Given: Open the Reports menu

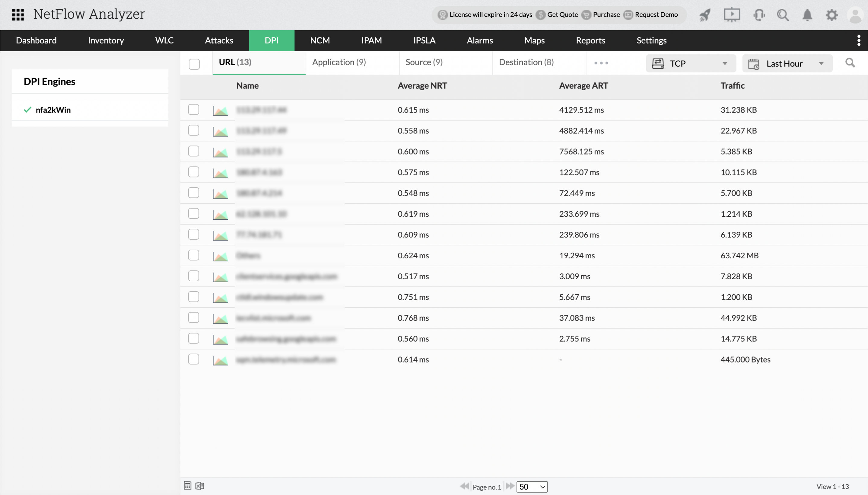Looking at the screenshot, I should [x=590, y=40].
